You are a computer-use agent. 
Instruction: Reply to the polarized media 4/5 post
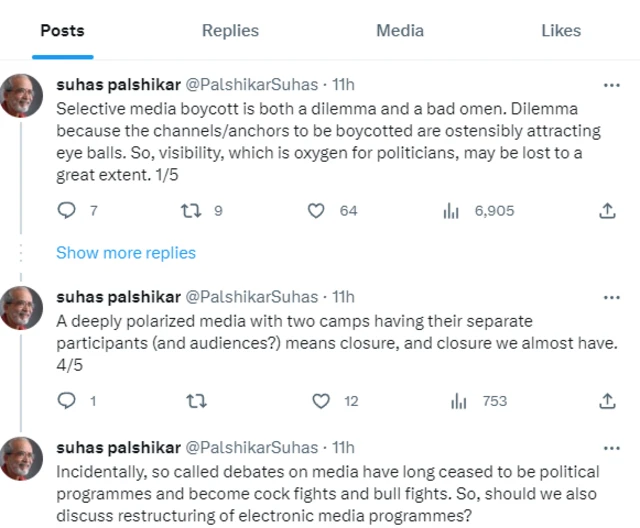coord(67,401)
